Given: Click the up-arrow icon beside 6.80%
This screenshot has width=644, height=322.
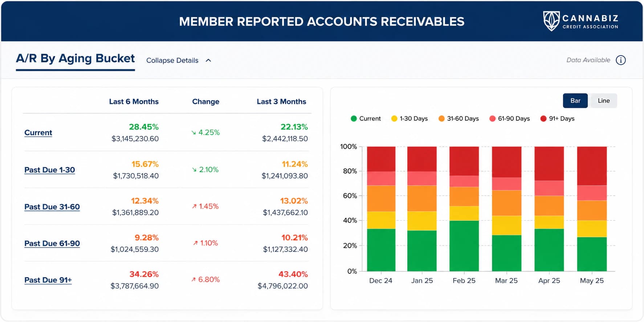Looking at the screenshot, I should click(194, 280).
